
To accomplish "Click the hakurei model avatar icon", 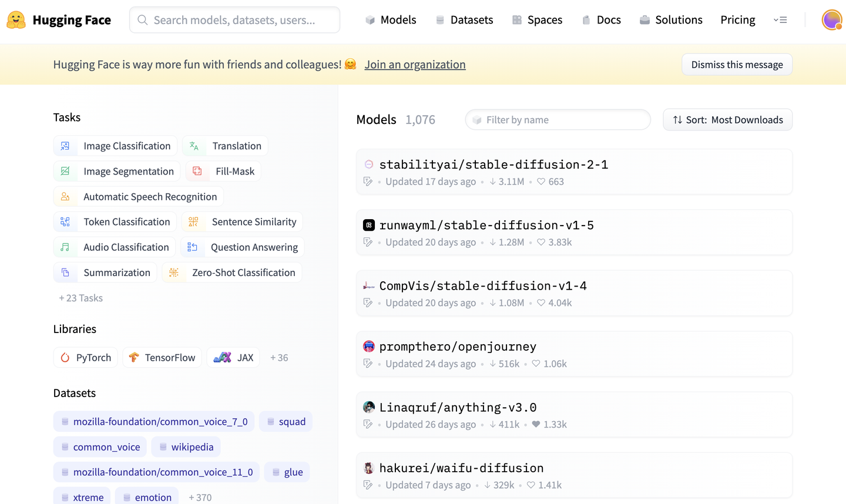I will pyautogui.click(x=369, y=468).
